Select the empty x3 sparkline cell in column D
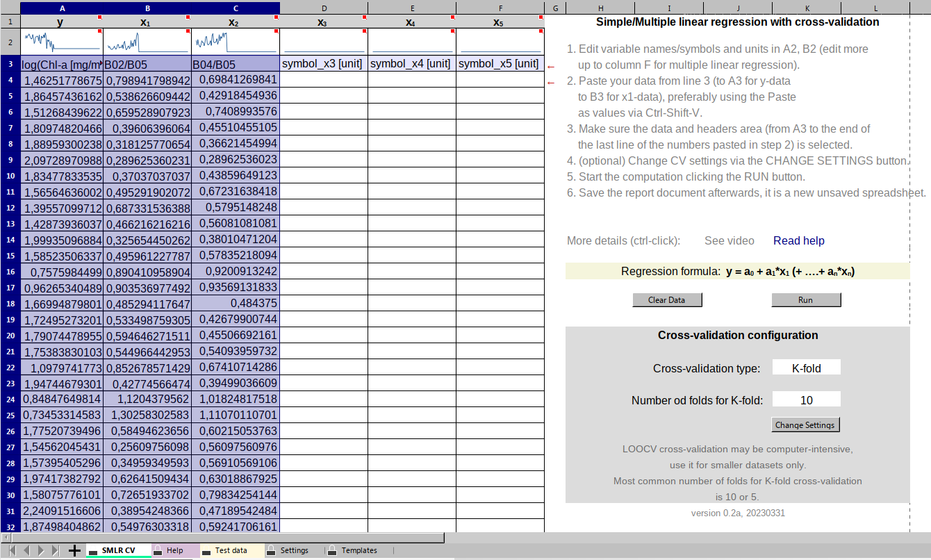931x560 pixels. click(324, 42)
